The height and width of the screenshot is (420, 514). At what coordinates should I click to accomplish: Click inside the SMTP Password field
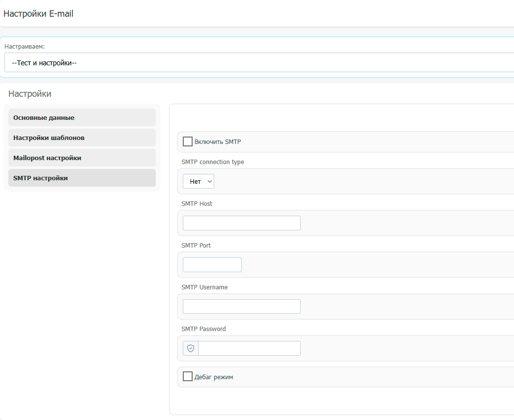(x=249, y=348)
